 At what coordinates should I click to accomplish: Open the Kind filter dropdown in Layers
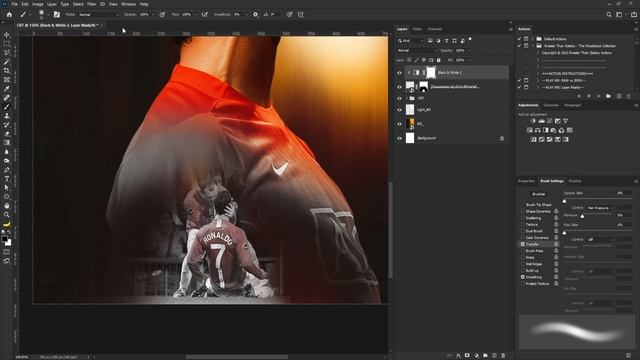point(411,41)
